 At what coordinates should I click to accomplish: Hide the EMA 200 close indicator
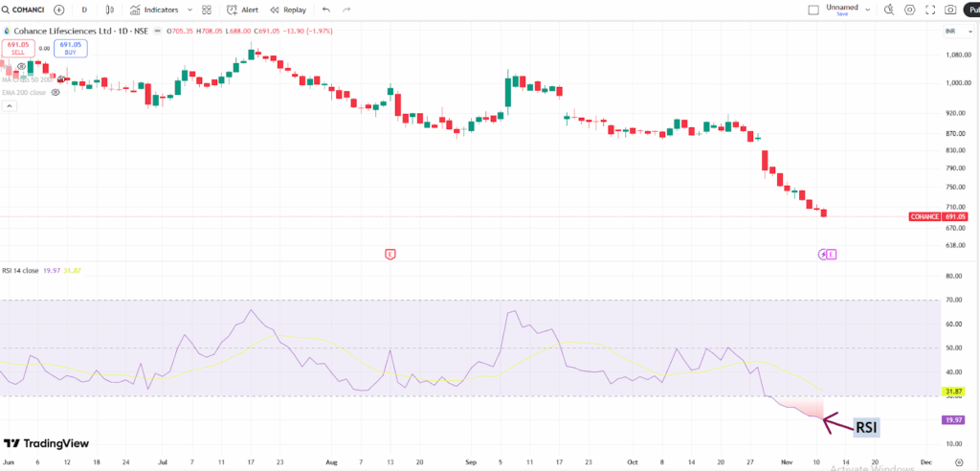[x=56, y=92]
